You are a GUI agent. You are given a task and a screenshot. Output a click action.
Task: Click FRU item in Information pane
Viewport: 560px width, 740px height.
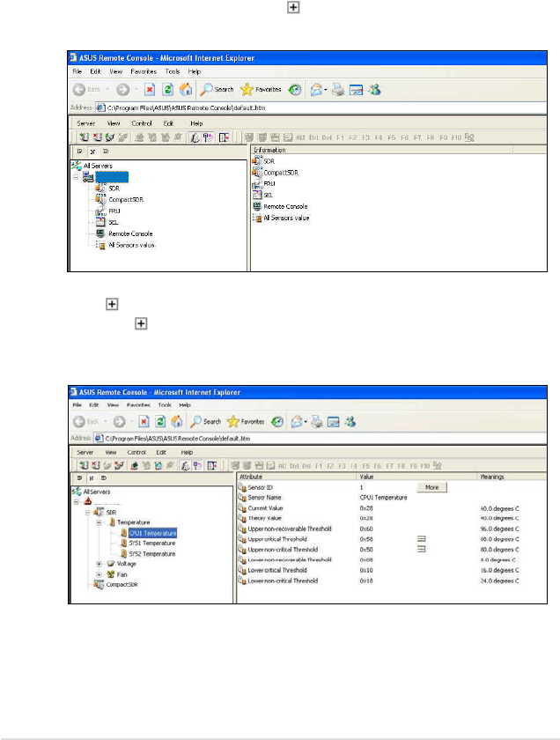point(269,183)
